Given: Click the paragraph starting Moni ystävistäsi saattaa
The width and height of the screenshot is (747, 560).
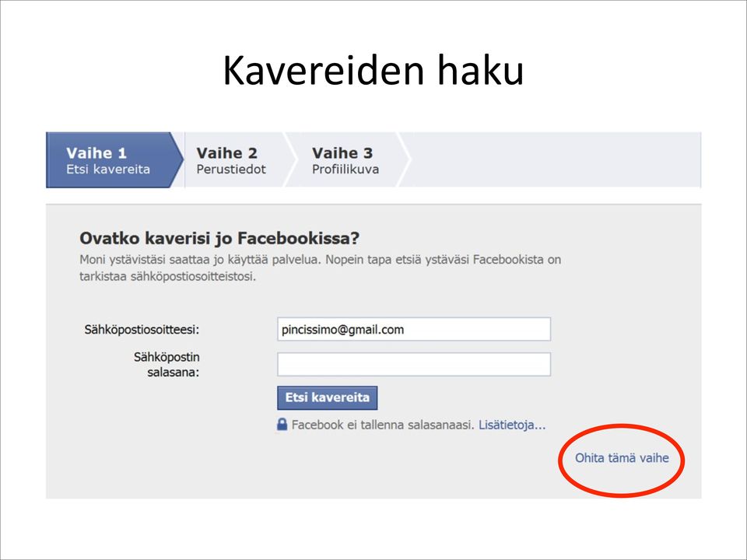Looking at the screenshot, I should click(x=320, y=268).
